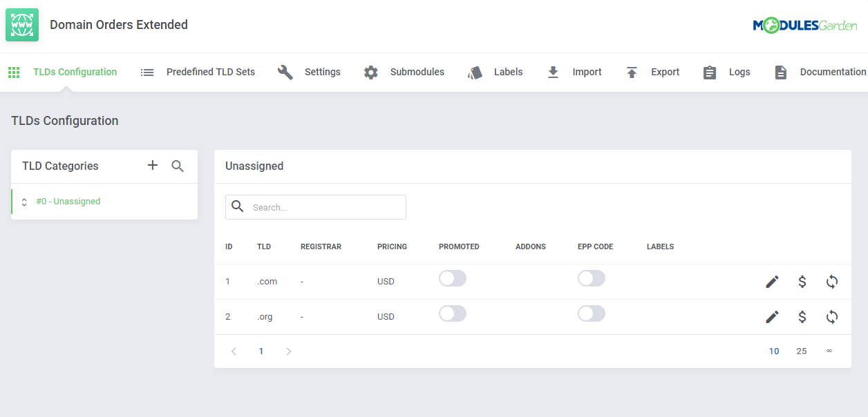
Task: Refresh the .org TLD with sync icon
Action: point(832,316)
